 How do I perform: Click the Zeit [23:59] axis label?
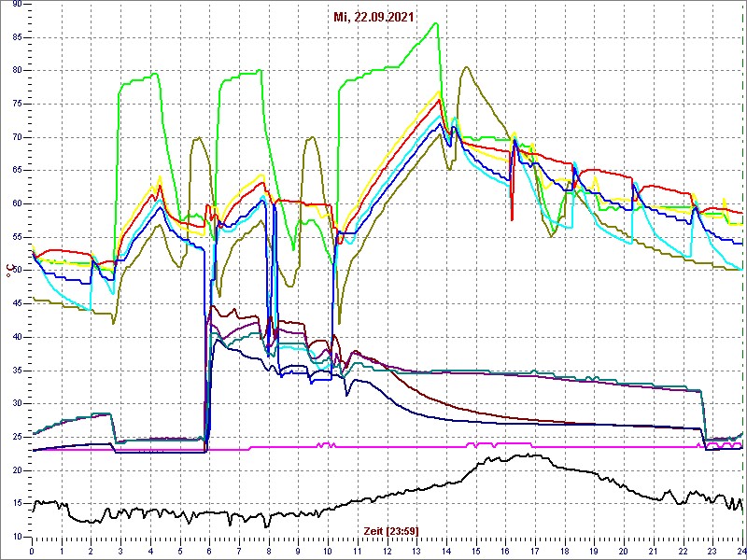pyautogui.click(x=390, y=530)
